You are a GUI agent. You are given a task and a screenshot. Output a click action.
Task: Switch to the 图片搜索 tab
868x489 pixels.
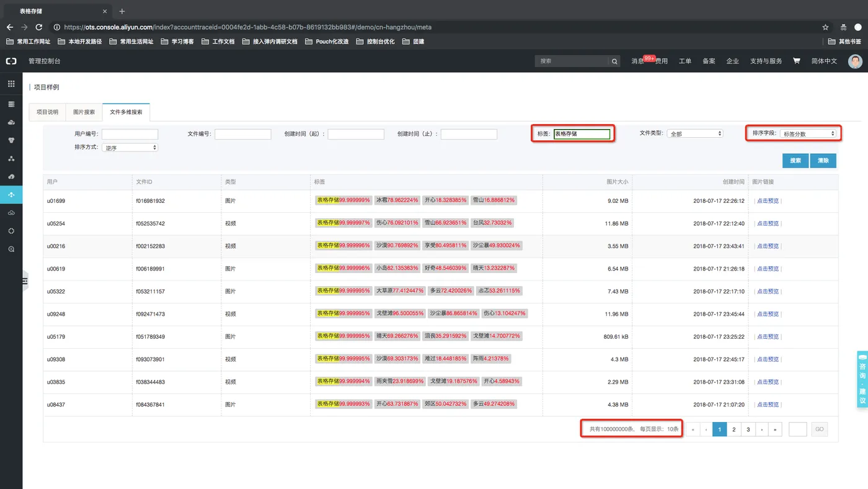84,112
